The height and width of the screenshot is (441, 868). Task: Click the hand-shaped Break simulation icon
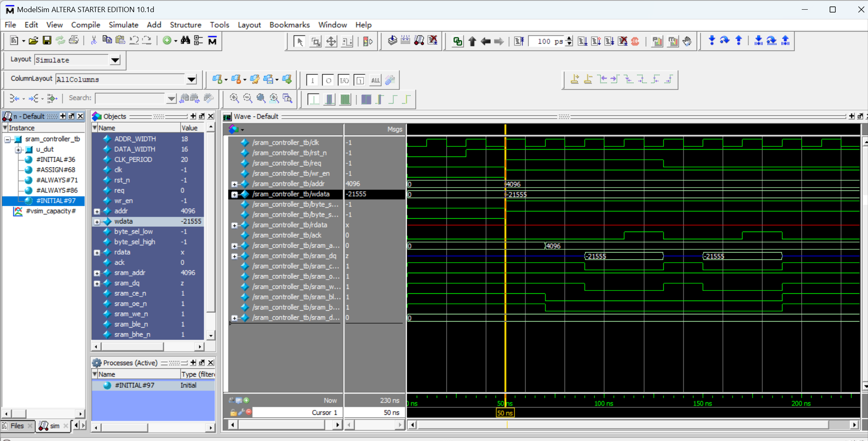point(687,41)
